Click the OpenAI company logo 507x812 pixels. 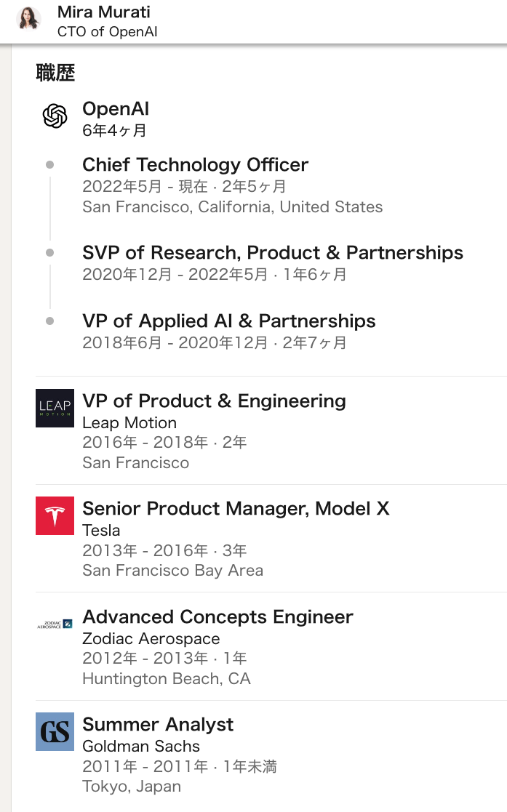click(55, 116)
